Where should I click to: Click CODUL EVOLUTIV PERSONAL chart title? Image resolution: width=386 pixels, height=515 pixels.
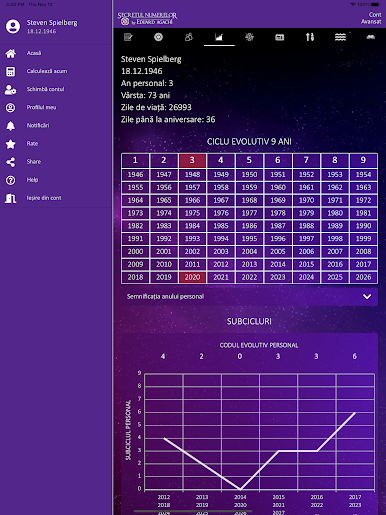(x=259, y=345)
